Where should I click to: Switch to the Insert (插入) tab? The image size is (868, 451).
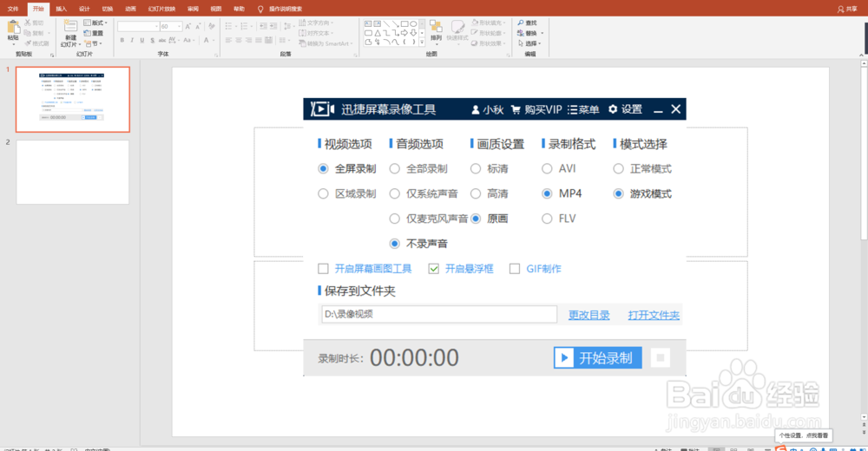pos(62,9)
